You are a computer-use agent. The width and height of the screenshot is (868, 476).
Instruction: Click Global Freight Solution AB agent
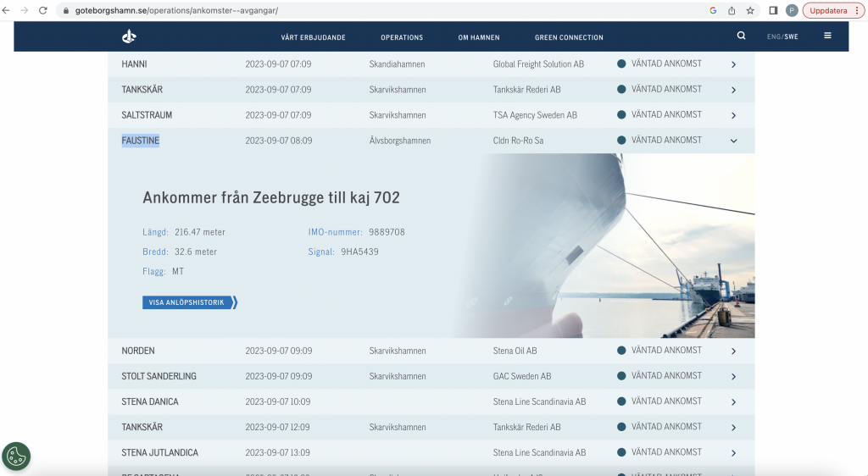pos(538,64)
